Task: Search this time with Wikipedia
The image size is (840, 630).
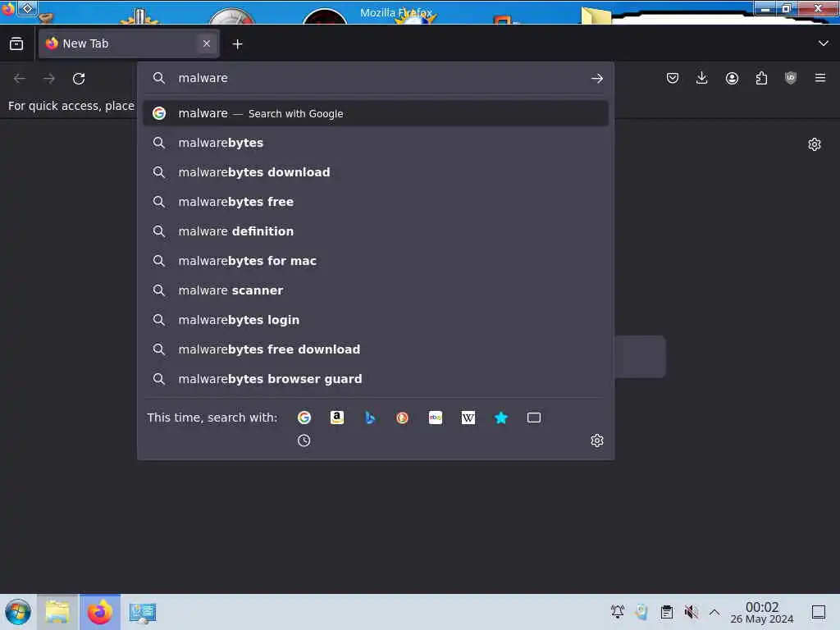Action: point(468,418)
